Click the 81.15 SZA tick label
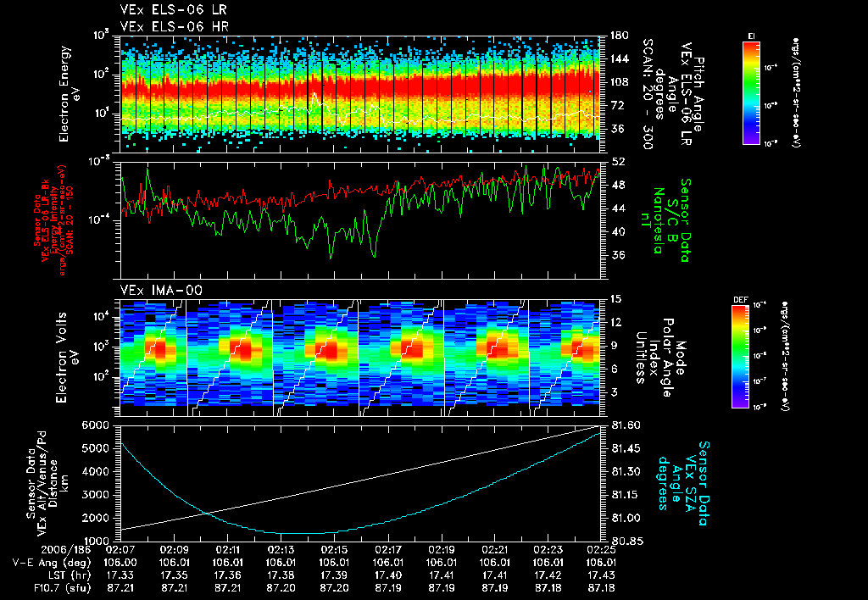Viewport: 868px width, 600px height. pos(626,495)
